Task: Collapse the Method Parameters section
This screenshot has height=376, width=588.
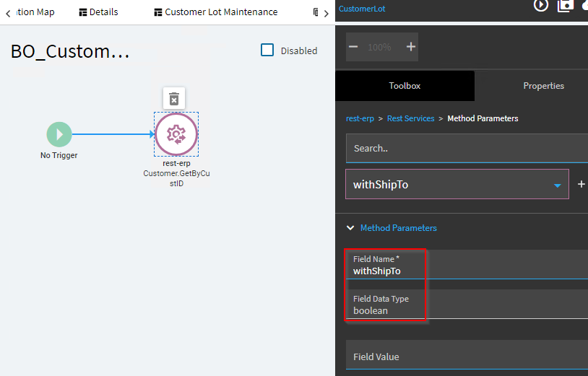Action: click(352, 228)
